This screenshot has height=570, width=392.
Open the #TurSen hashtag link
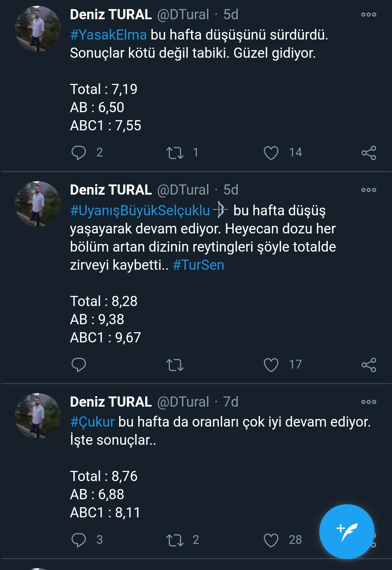[199, 265]
